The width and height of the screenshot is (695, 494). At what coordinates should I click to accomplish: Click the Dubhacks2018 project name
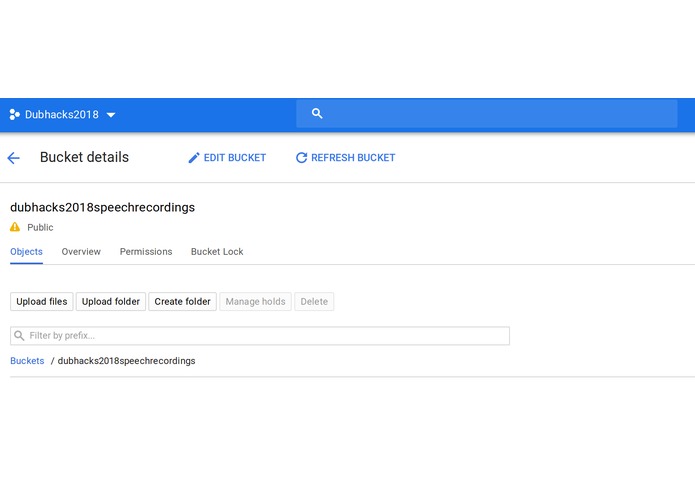[x=62, y=115]
